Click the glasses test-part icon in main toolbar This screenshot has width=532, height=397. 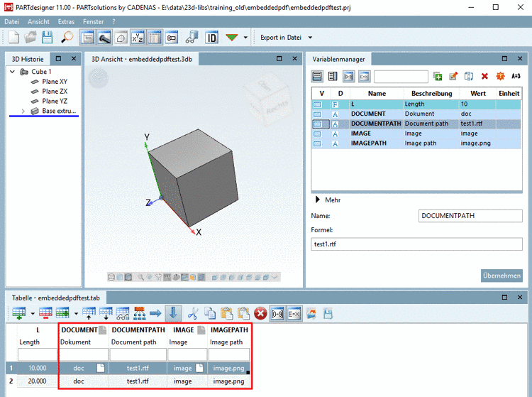[x=192, y=38]
